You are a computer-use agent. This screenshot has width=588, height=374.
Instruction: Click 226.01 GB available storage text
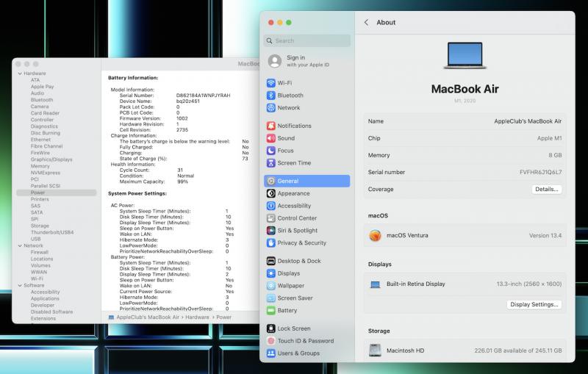[x=518, y=350]
